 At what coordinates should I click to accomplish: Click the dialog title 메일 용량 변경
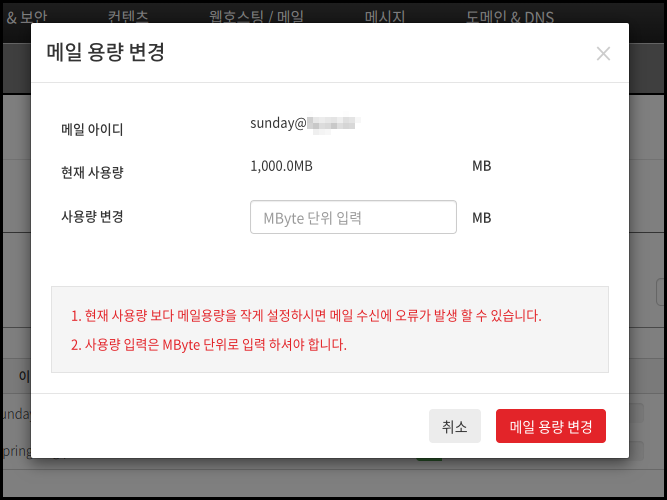point(105,52)
